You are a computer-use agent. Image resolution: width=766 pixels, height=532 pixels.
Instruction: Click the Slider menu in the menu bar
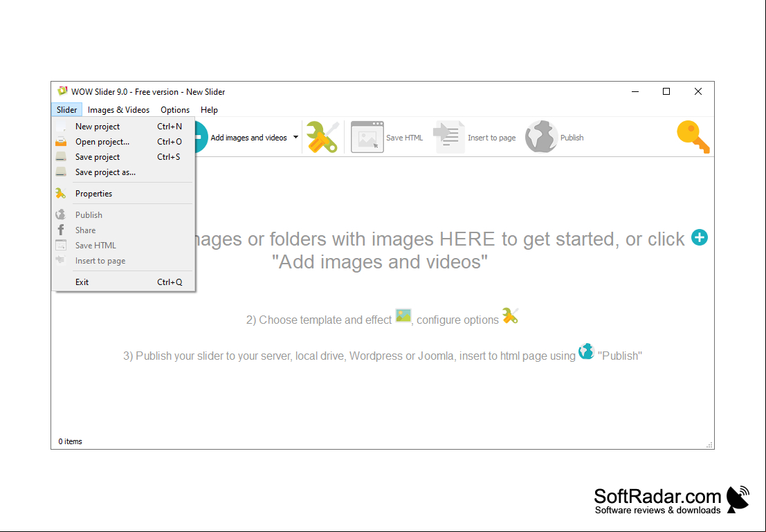(x=66, y=110)
